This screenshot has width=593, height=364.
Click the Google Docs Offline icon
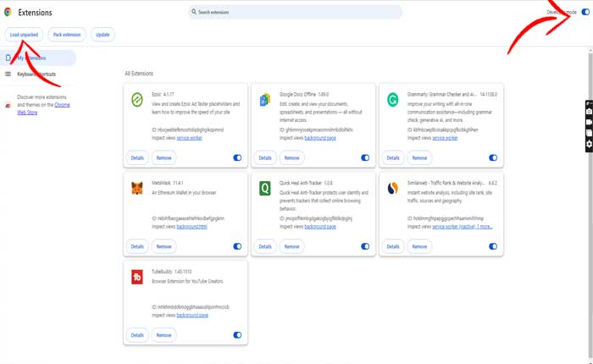(x=264, y=100)
